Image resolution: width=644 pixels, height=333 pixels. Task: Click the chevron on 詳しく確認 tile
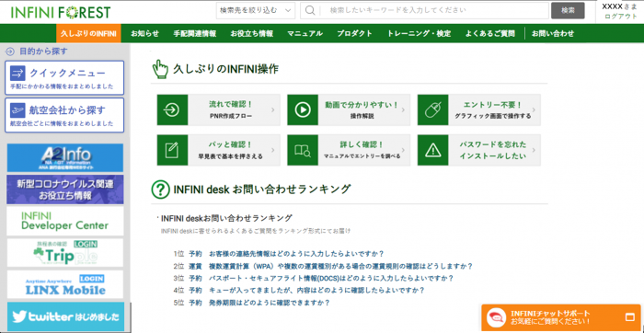[403, 150]
